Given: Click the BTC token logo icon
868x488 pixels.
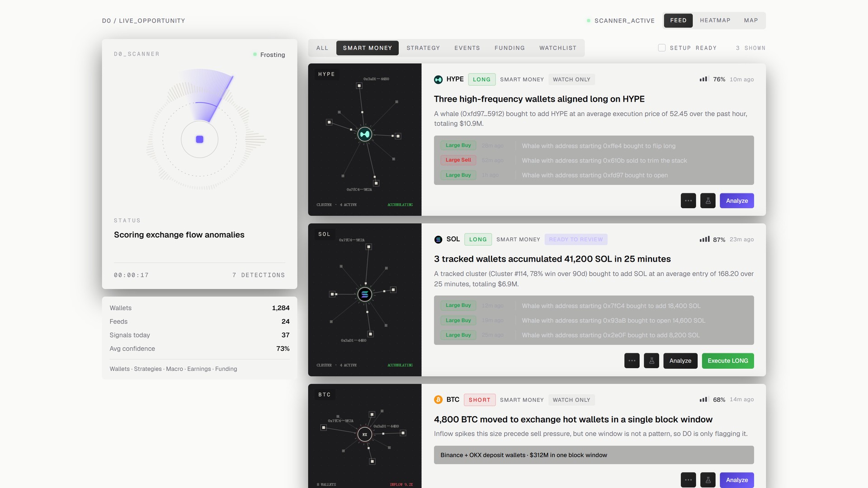Looking at the screenshot, I should (x=438, y=399).
